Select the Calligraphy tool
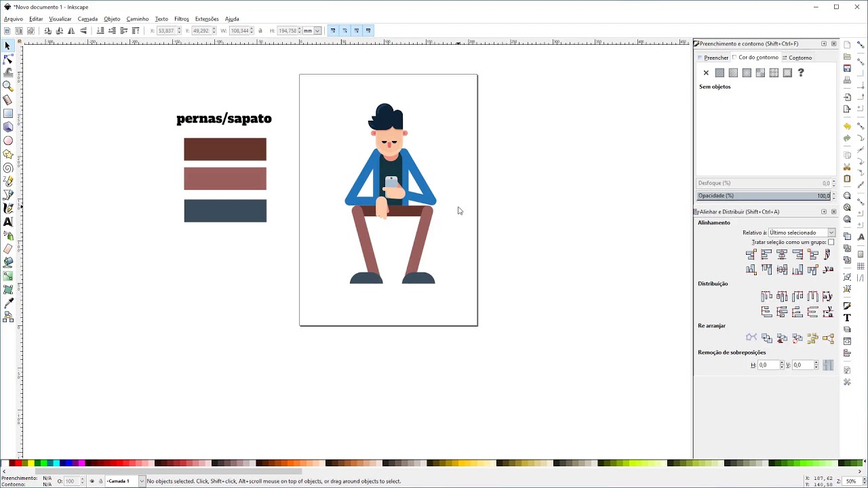 7,209
